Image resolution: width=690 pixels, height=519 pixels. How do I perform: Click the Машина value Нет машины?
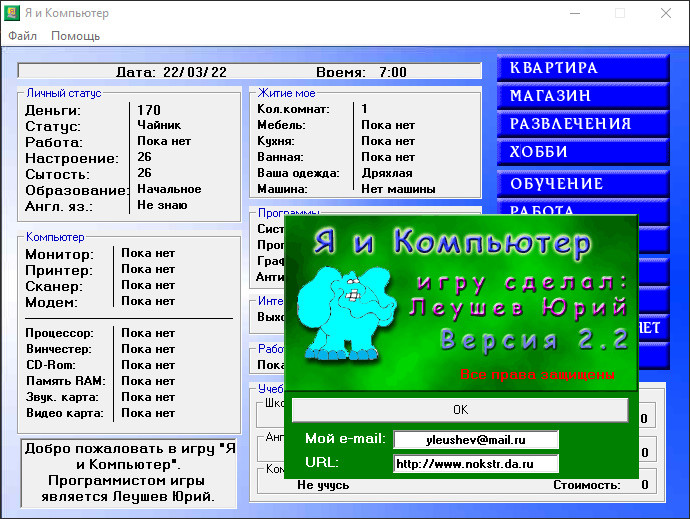[398, 189]
